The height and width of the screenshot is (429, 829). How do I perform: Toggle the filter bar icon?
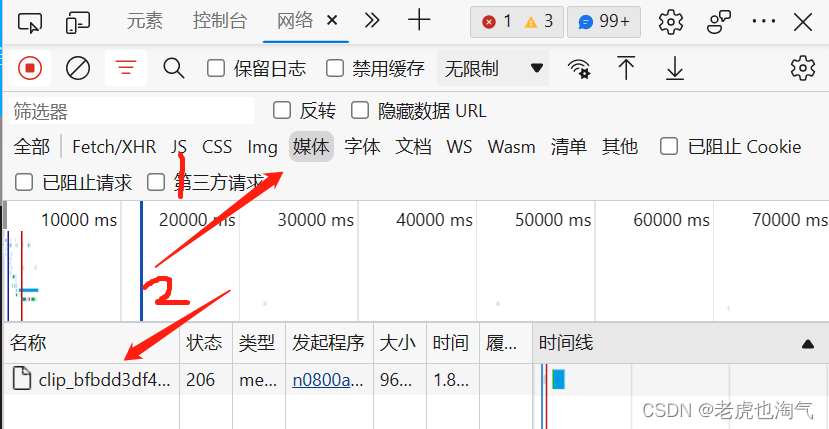pyautogui.click(x=126, y=68)
